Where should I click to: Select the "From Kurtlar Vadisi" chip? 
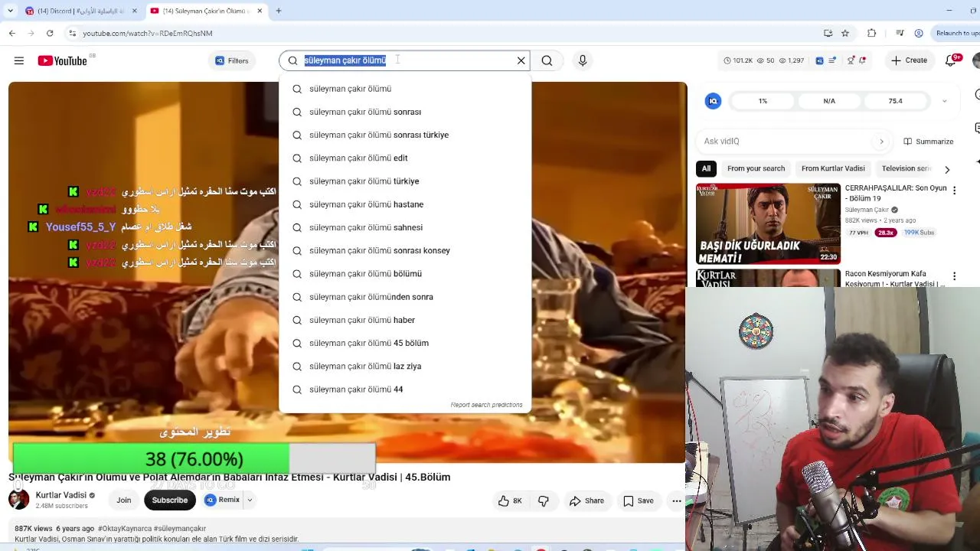tap(833, 168)
